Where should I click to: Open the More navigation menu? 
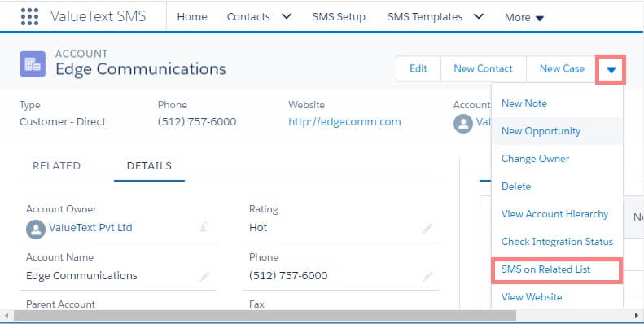[x=524, y=18]
